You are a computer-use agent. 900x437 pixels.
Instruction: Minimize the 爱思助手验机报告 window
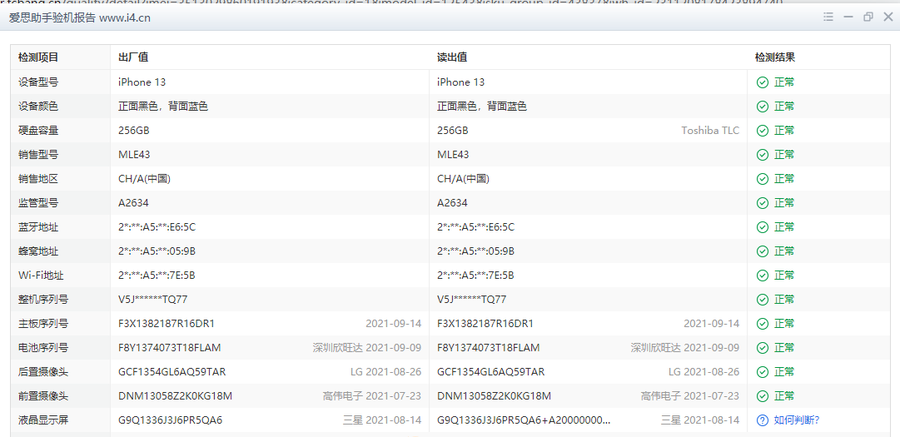click(x=848, y=17)
